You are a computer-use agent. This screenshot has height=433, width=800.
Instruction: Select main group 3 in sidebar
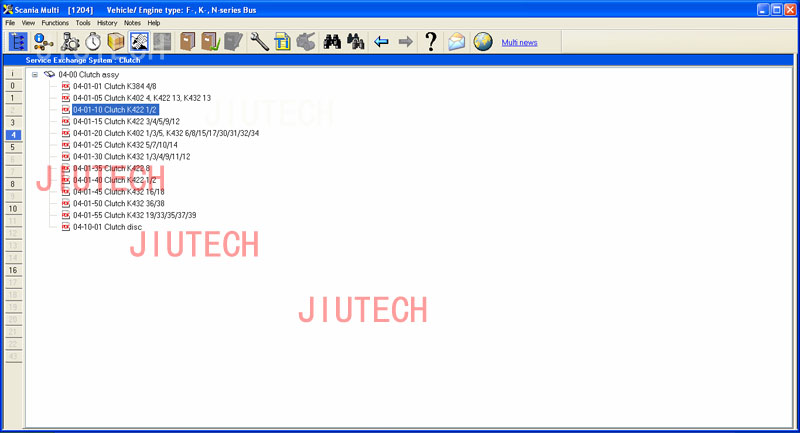pyautogui.click(x=13, y=122)
